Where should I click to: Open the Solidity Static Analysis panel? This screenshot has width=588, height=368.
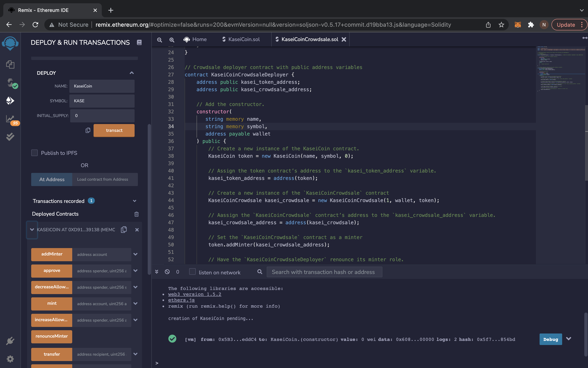click(10, 119)
